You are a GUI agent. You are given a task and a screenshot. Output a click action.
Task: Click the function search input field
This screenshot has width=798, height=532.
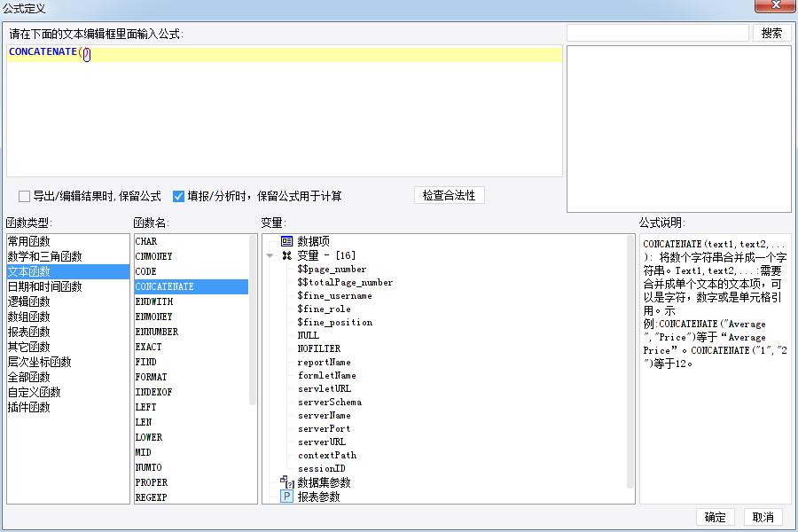tap(657, 33)
